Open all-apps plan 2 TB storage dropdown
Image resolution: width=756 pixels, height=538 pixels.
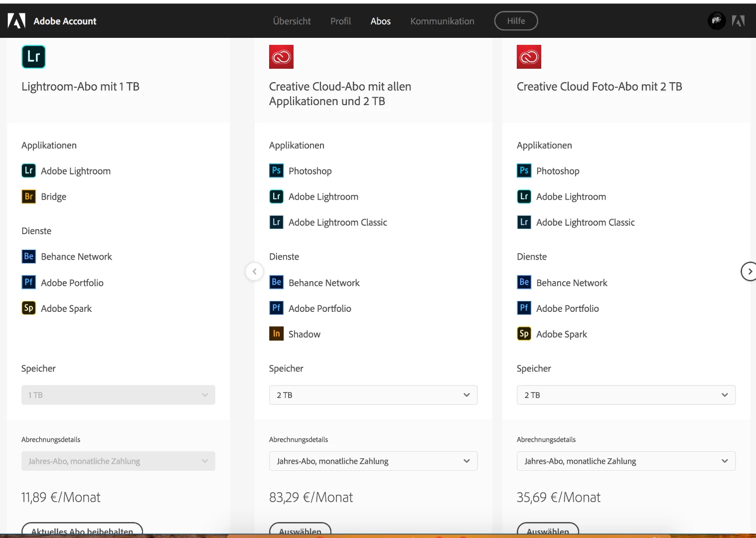(x=373, y=395)
